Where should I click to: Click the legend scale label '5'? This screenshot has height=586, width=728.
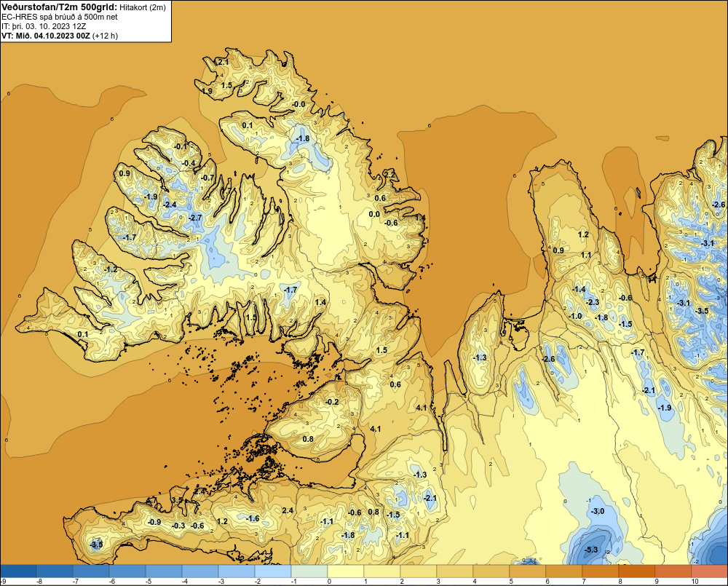coord(511,582)
